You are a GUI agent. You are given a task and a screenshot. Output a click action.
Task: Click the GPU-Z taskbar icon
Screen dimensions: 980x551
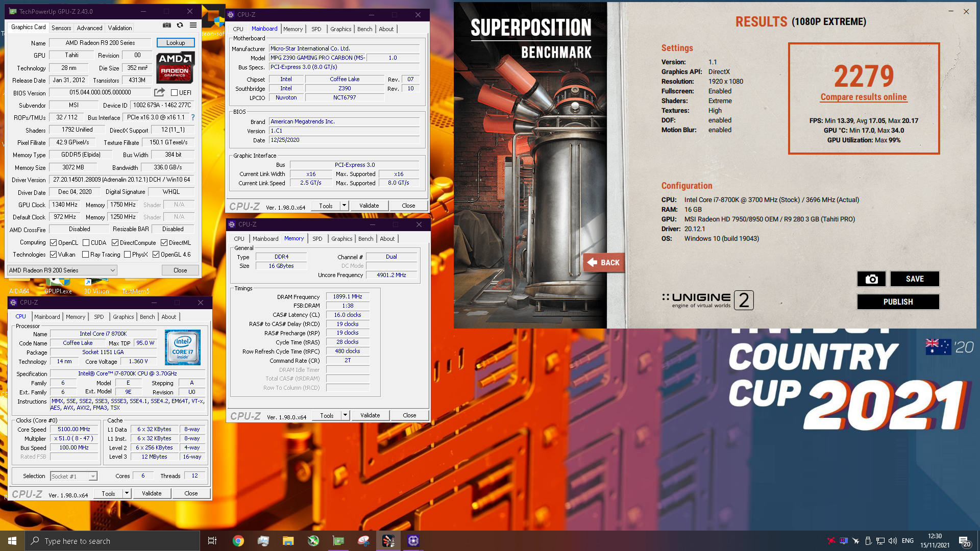click(338, 541)
